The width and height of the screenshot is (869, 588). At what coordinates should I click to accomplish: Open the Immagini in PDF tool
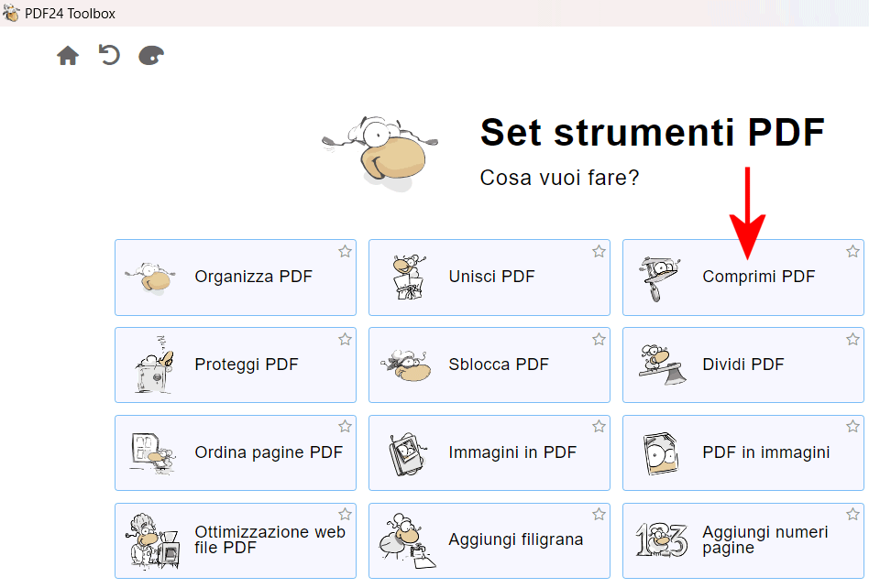[489, 452]
